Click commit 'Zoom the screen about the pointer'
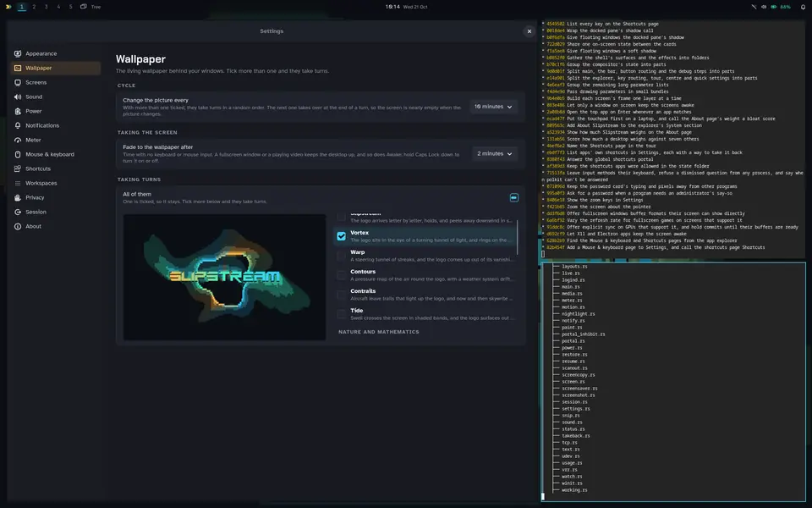812x508 pixels. coord(608,207)
